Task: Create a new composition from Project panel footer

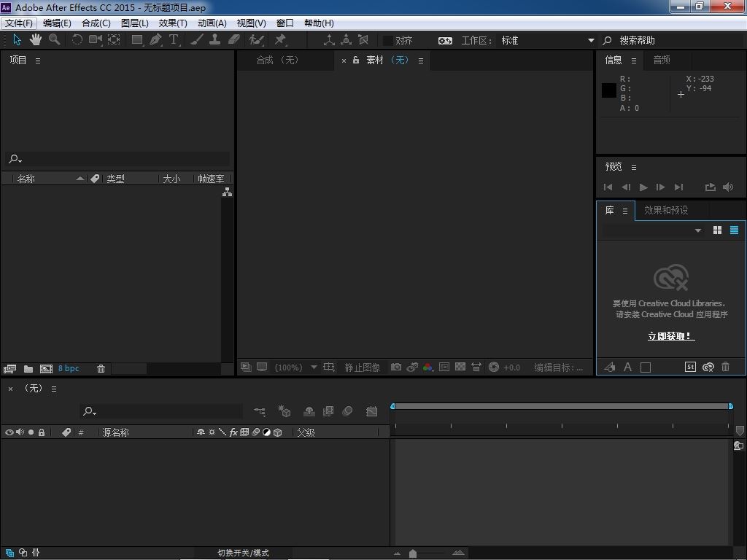Action: point(46,368)
